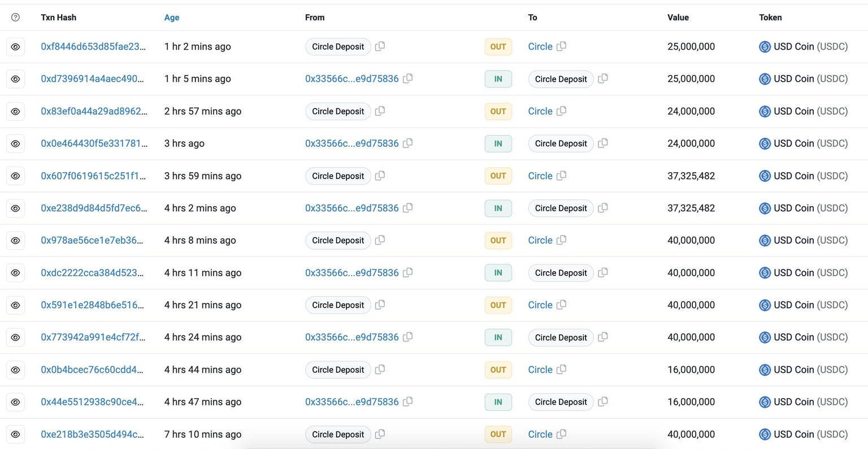Open transaction hash 0x83ef0a44a29ad8962
This screenshot has width=868, height=449.
(x=94, y=111)
